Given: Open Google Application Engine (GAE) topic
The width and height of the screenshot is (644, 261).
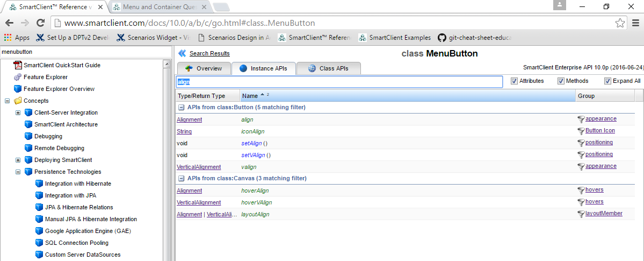Looking at the screenshot, I should point(88,231).
